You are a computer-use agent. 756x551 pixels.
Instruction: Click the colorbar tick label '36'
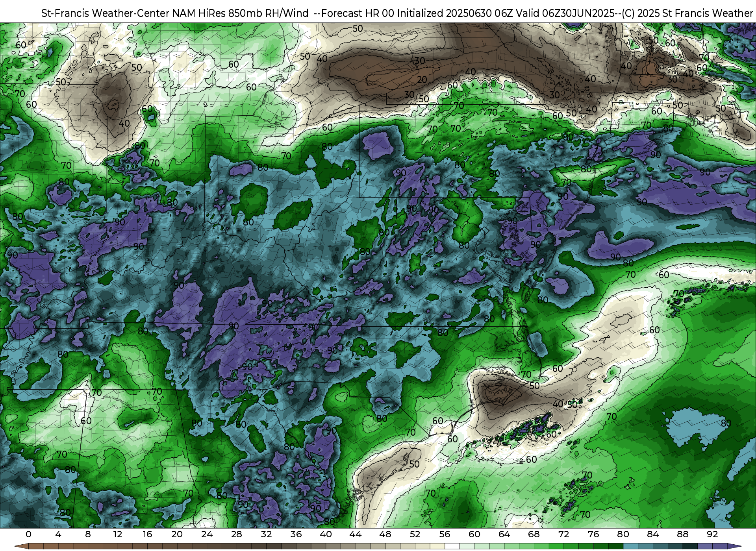[296, 534]
